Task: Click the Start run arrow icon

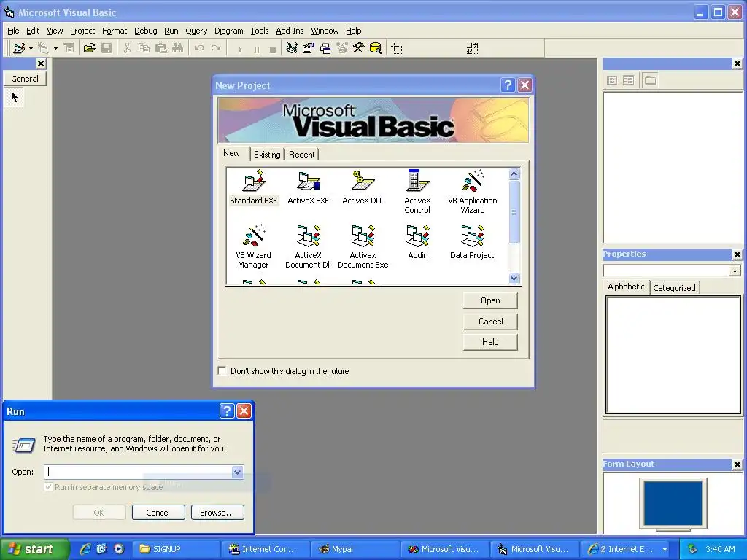Action: pos(239,49)
